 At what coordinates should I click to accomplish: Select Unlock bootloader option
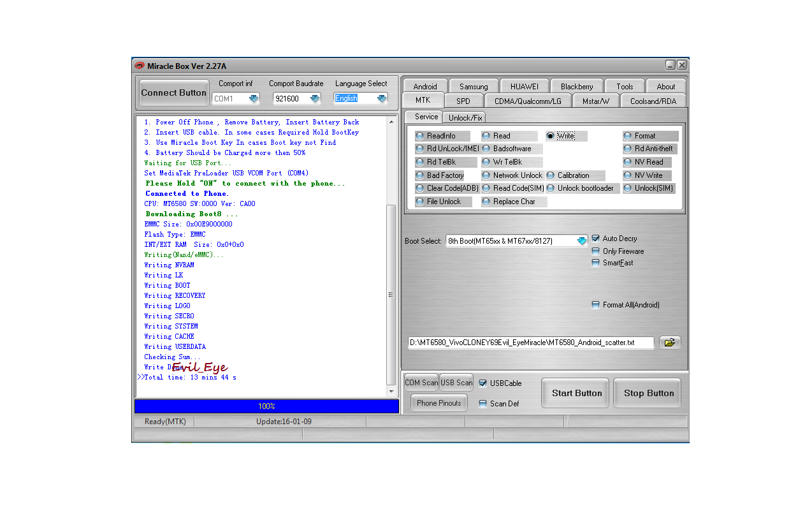[583, 188]
